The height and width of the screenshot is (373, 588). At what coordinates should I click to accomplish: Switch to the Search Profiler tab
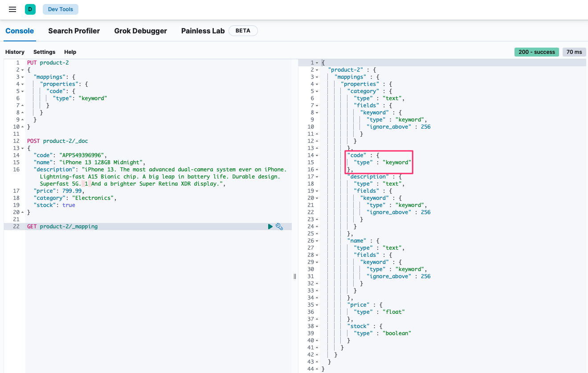(74, 31)
